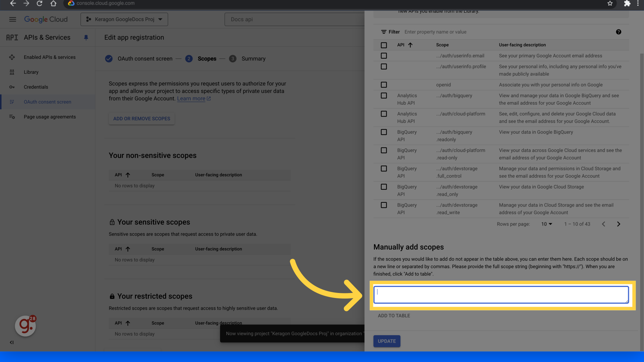
Task: Open Credentials in the sidebar
Action: (36, 87)
